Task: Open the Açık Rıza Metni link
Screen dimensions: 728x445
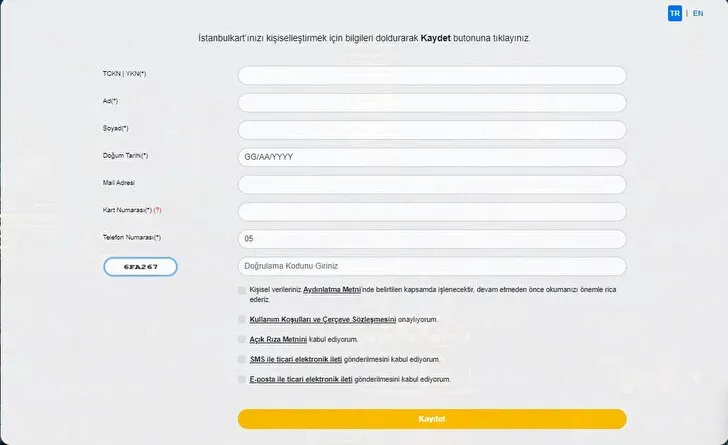Action: 276,339
